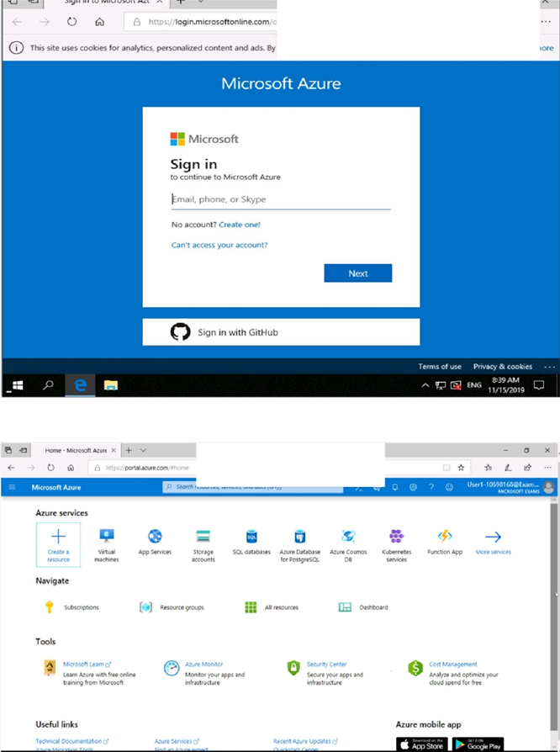Open Azure Database for PostgreSQL

point(300,545)
